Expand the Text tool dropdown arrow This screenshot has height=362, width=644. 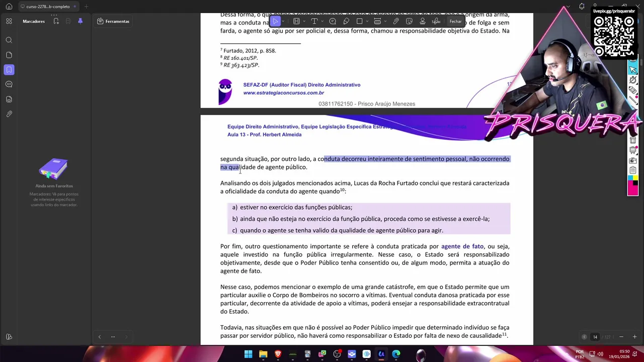[x=322, y=21]
